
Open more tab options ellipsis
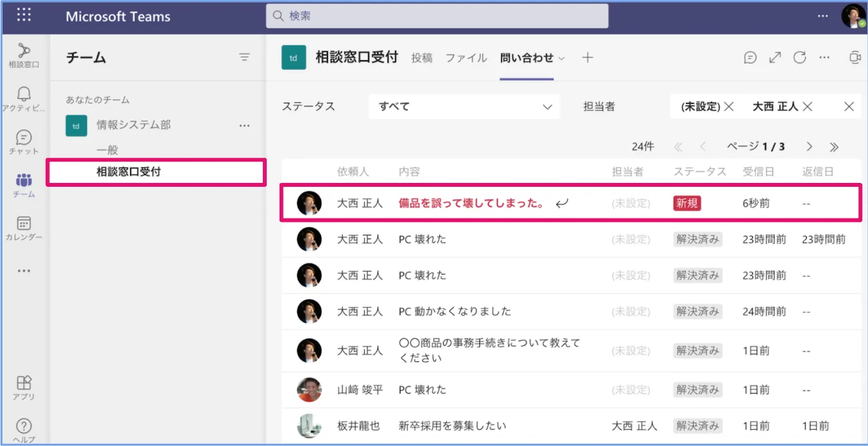[x=824, y=58]
